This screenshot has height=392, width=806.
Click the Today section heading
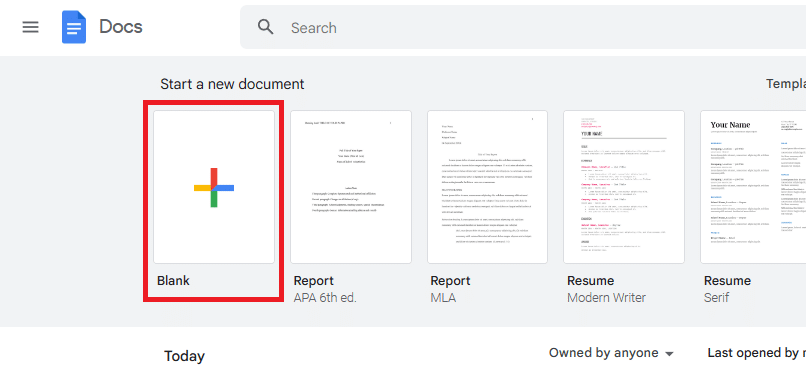point(185,356)
